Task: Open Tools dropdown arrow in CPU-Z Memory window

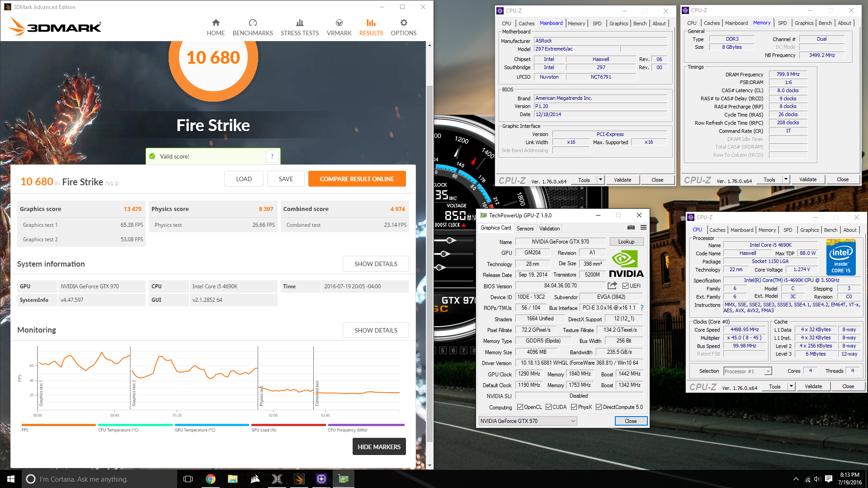Action: pyautogui.click(x=786, y=179)
